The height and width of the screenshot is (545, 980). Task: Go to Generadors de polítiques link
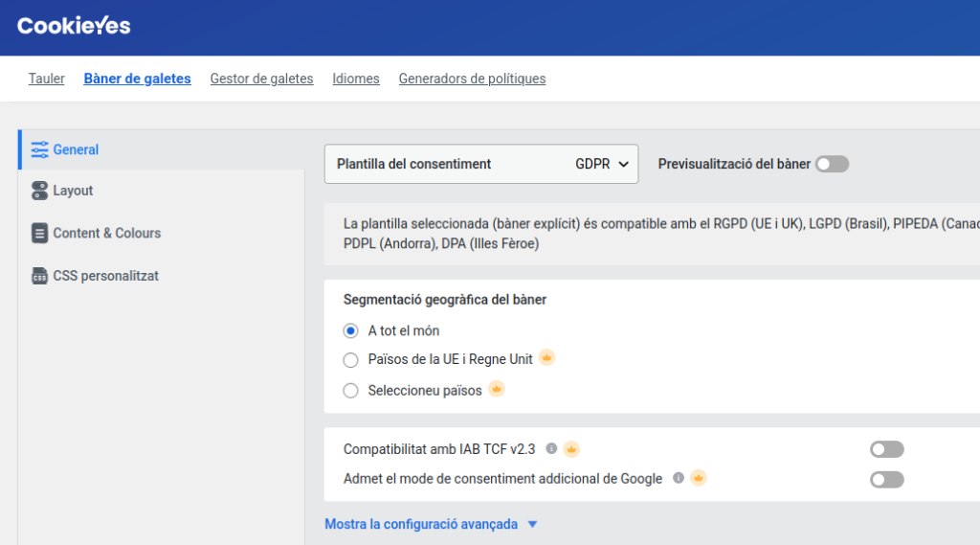point(472,79)
